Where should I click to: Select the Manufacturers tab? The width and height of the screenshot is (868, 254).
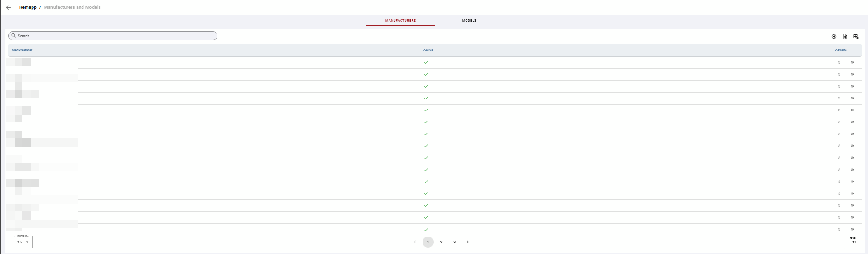tap(401, 21)
